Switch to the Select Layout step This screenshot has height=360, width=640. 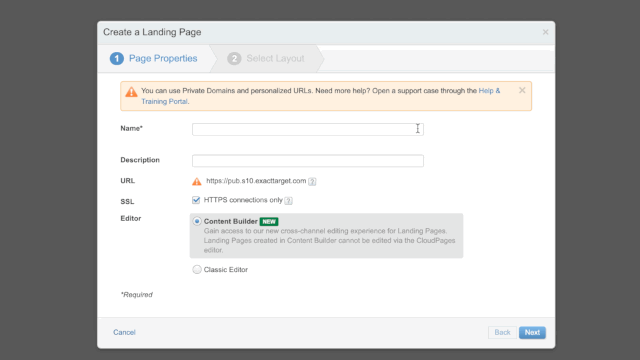click(x=266, y=58)
